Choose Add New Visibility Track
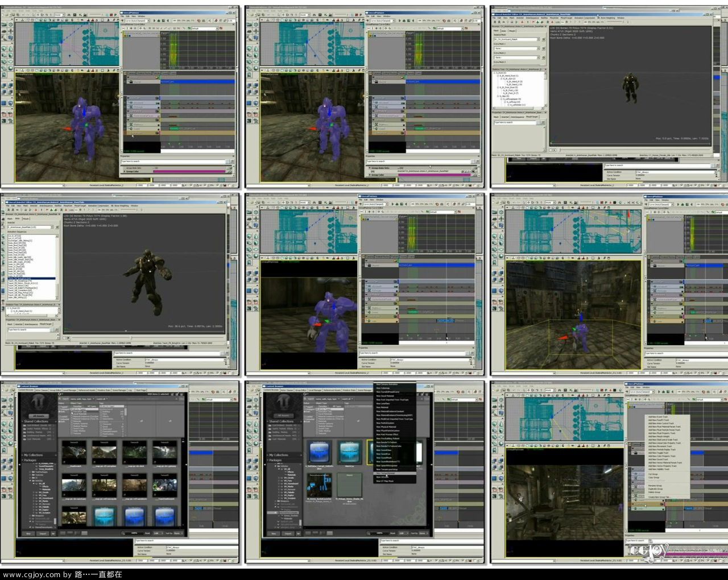728x580 pixels. tap(659, 469)
